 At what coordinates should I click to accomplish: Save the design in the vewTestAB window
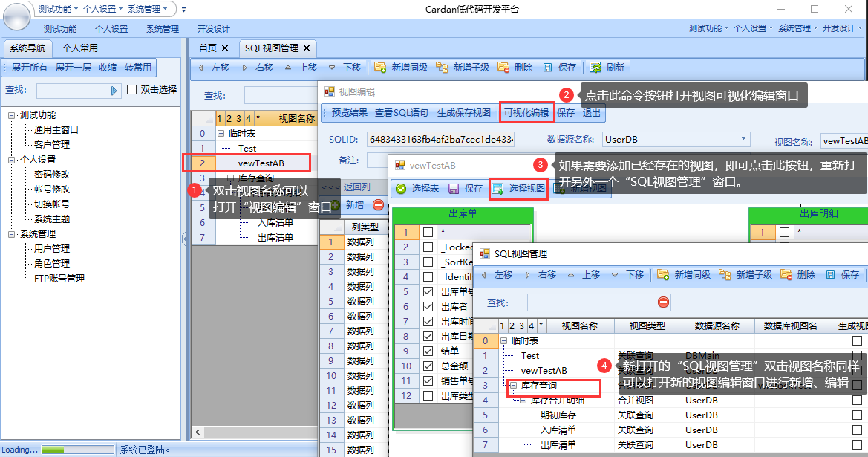(x=466, y=189)
